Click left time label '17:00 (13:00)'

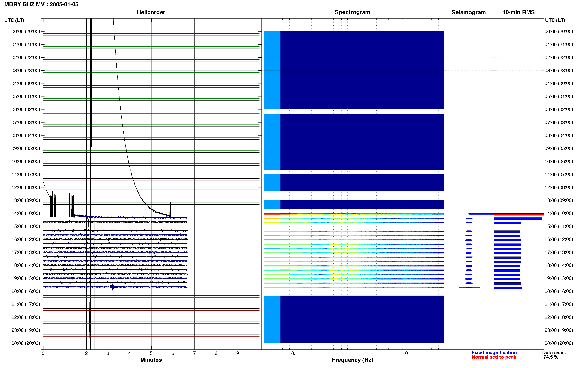(26, 252)
